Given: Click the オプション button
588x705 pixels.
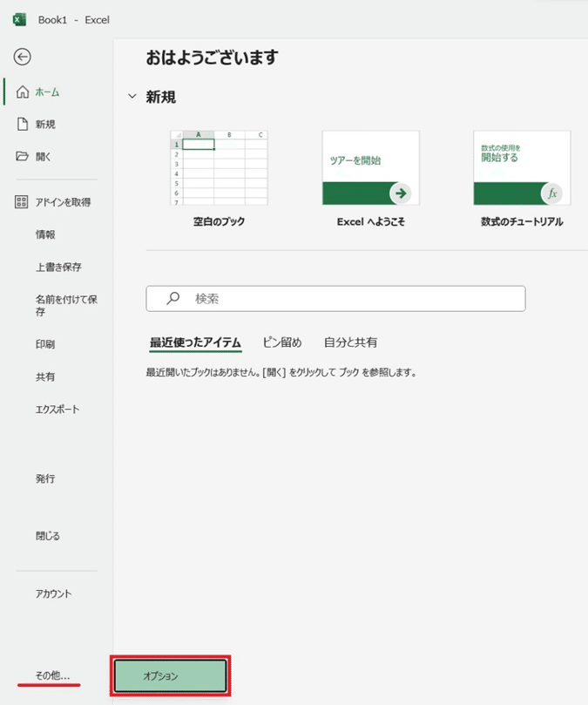Looking at the screenshot, I should [x=171, y=675].
